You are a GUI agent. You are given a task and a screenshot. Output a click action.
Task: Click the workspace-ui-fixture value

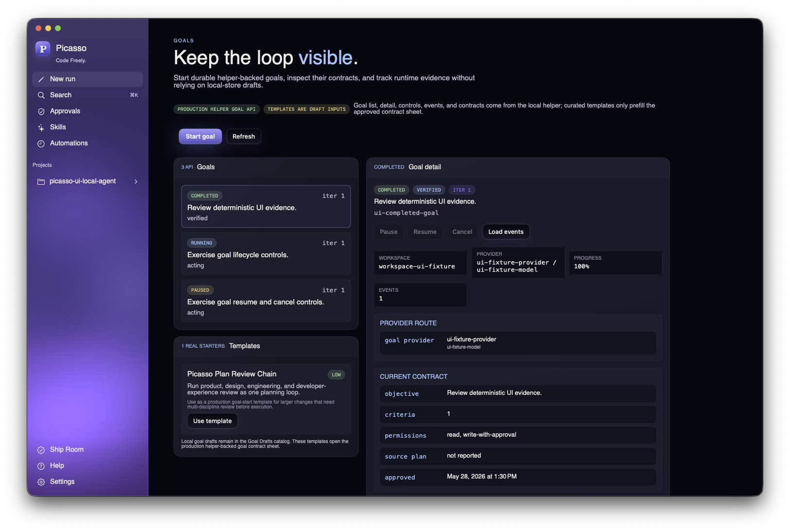point(417,266)
